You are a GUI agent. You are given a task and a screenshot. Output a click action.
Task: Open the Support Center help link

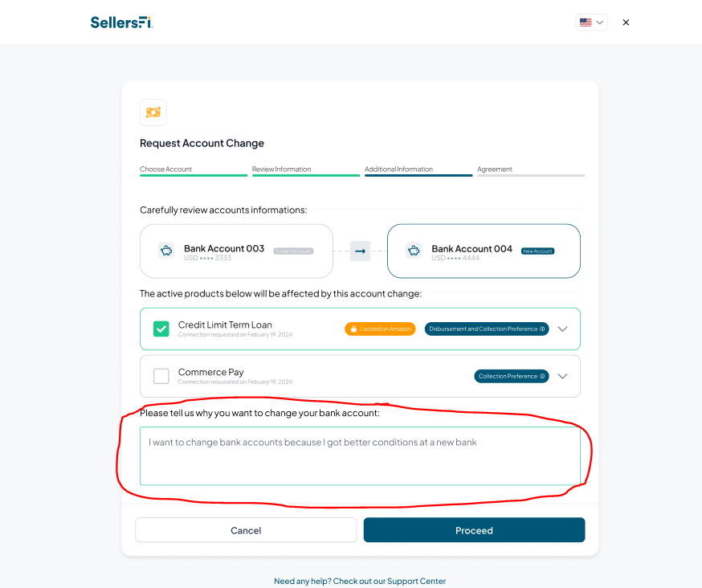360,581
